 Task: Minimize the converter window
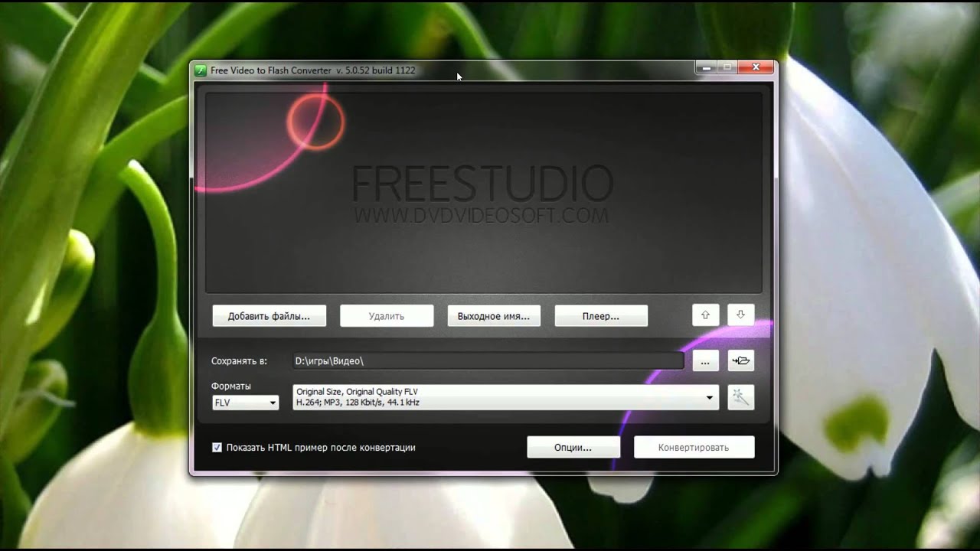[706, 68]
